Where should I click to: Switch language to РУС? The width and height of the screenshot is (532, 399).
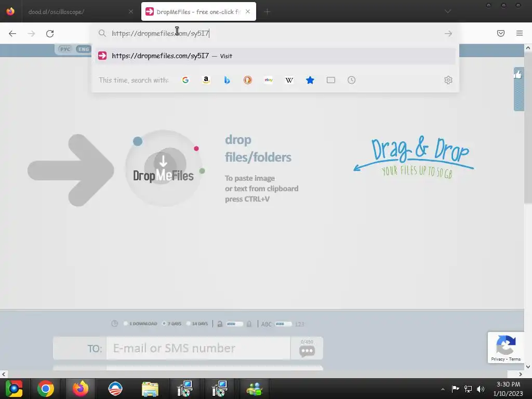tap(65, 49)
